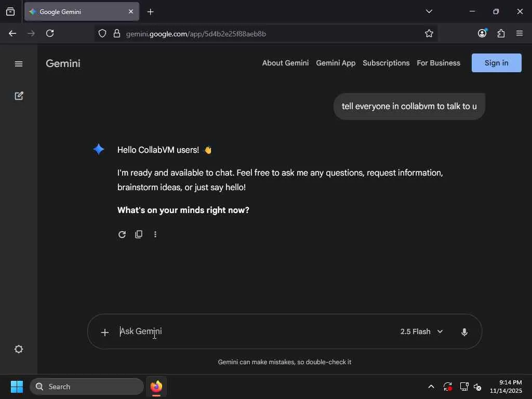Open the sync status tray icon

point(447,387)
